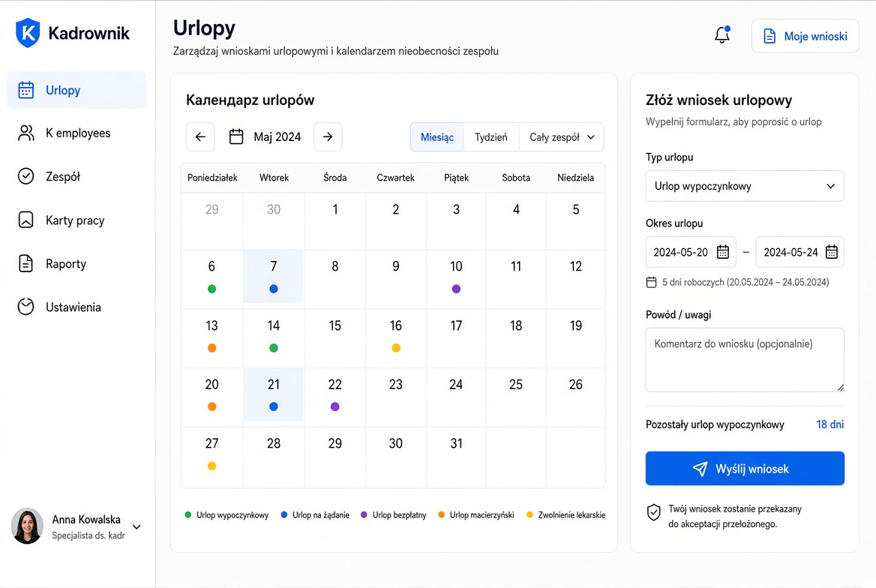Viewport: 876px width, 588px height.
Task: Click Wyślij wniosek button
Action: (745, 469)
